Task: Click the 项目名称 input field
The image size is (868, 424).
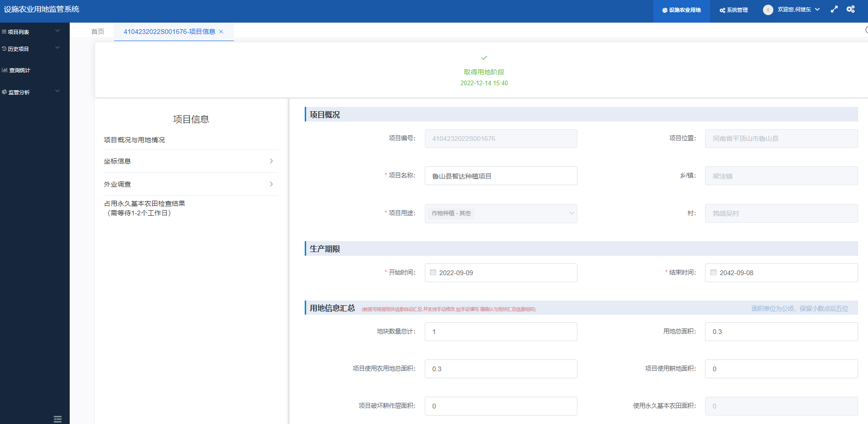Action: (501, 176)
